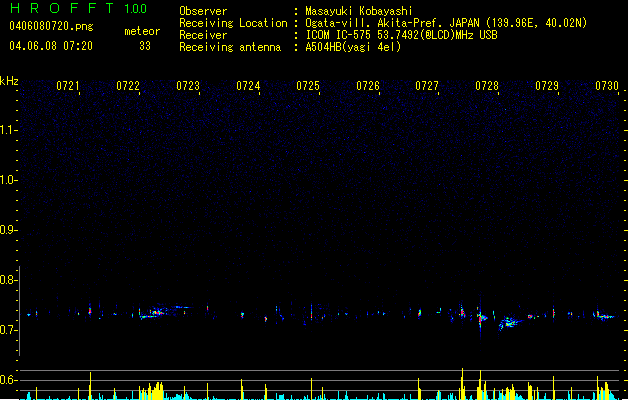The height and width of the screenshot is (400, 629).
Task: Click the 0721 time marker
Action: [68, 86]
